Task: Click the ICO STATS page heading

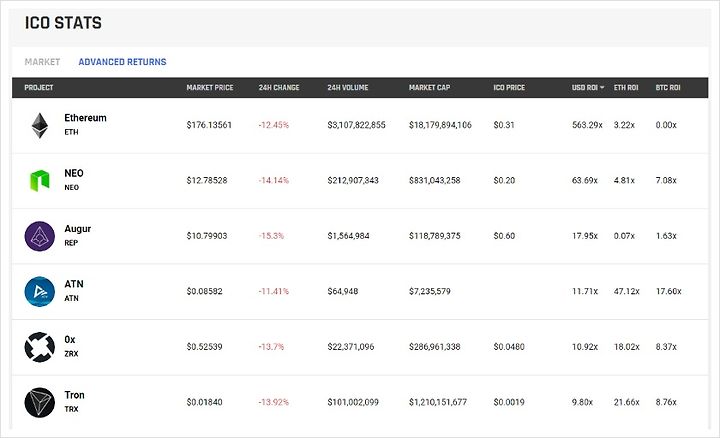Action: point(63,23)
